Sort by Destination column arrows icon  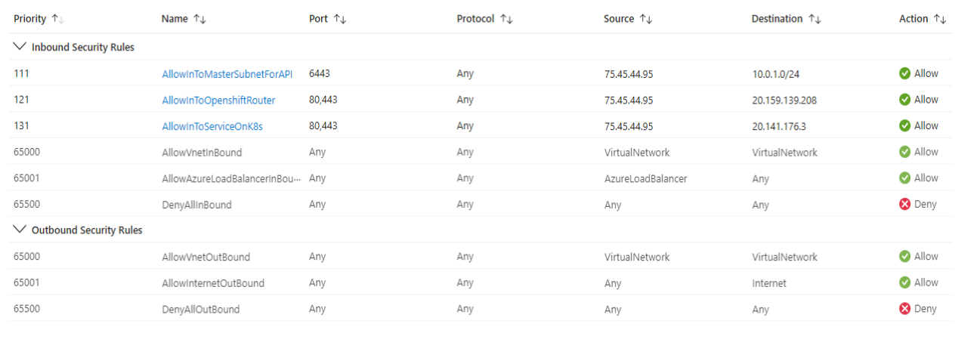click(x=815, y=19)
